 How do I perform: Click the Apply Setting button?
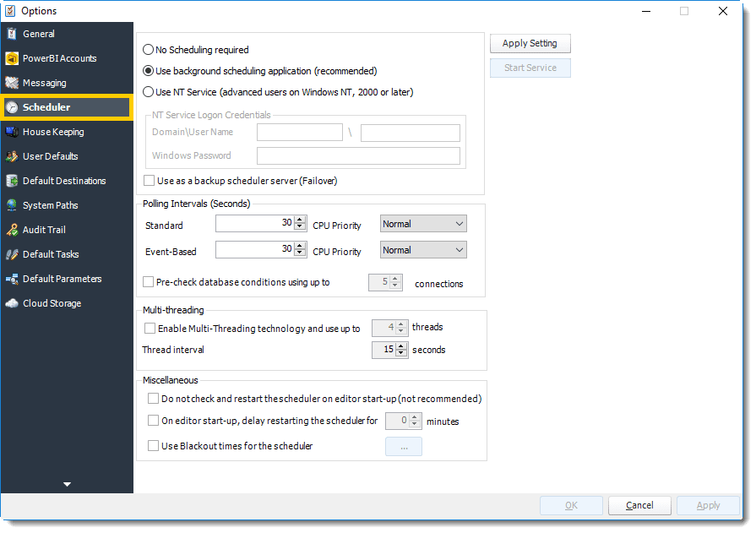(530, 43)
